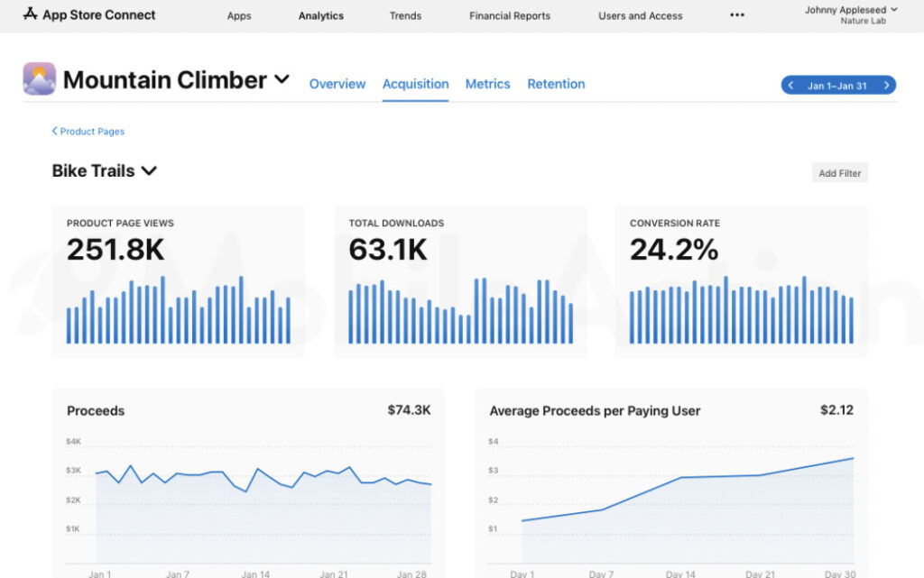Go to previous date range arrow
Viewport: 924px width, 578px height.
(790, 86)
